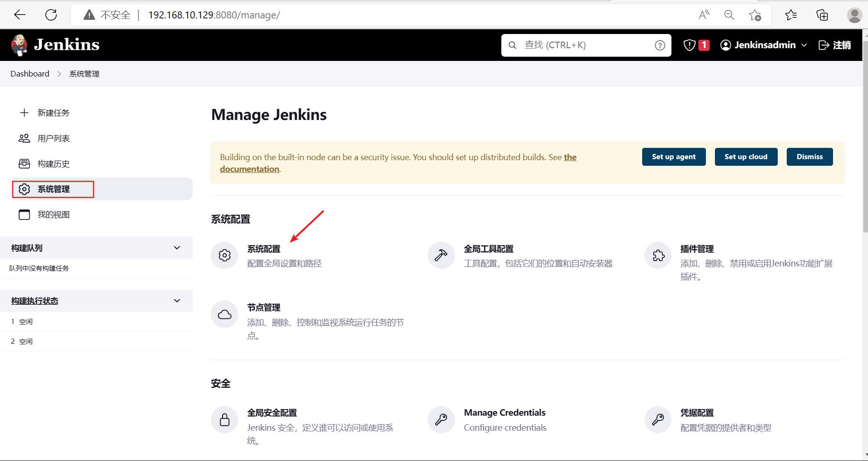Click the 注销 logout link
Viewport: 868px width, 461px height.
coord(835,45)
